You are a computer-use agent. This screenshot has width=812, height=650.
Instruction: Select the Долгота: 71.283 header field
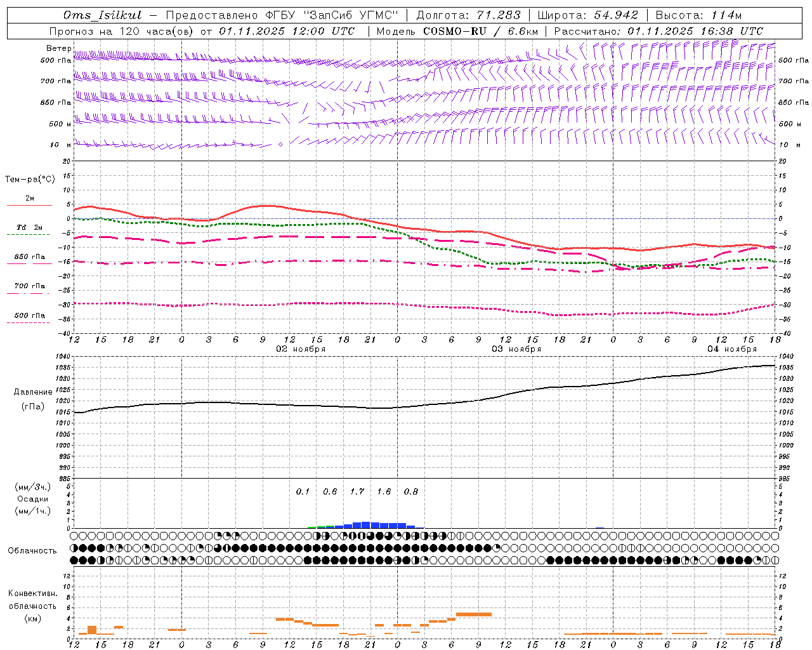(x=468, y=15)
